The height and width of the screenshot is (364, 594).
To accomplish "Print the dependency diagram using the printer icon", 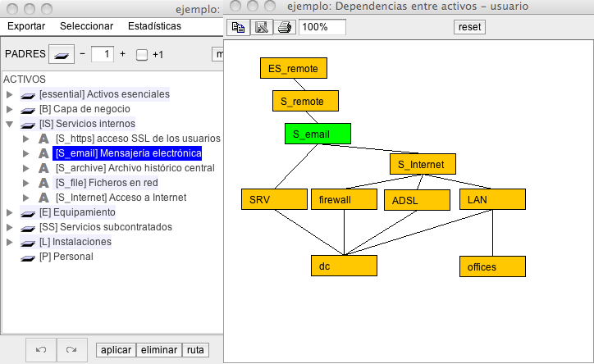I will click(284, 27).
